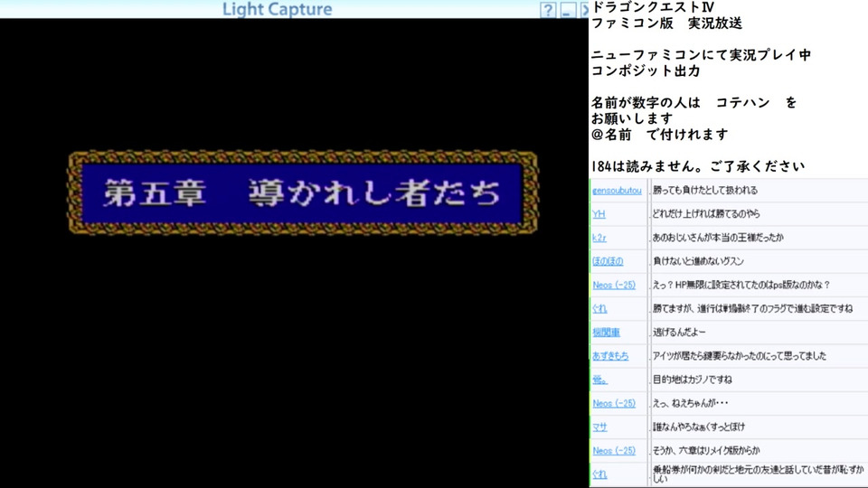868x488 pixels.
Task: Open the マサ username link
Action: pyautogui.click(x=599, y=427)
